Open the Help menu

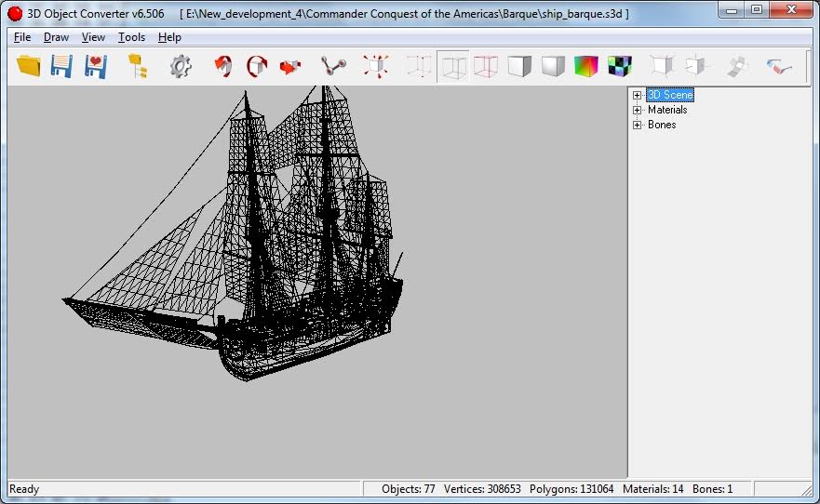click(169, 37)
